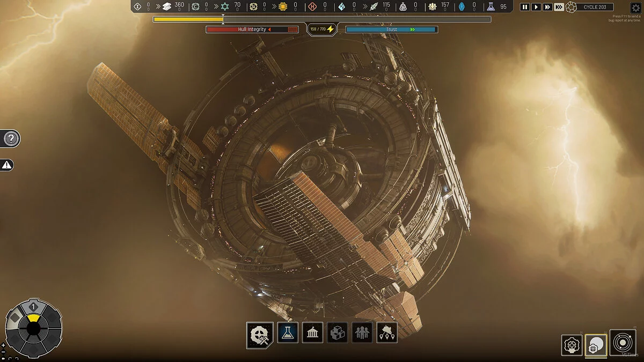Check the alloys resource counter showing 360

pos(173,6)
